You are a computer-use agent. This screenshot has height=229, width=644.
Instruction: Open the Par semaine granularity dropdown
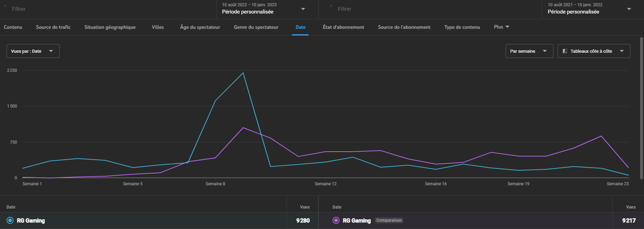tap(529, 51)
